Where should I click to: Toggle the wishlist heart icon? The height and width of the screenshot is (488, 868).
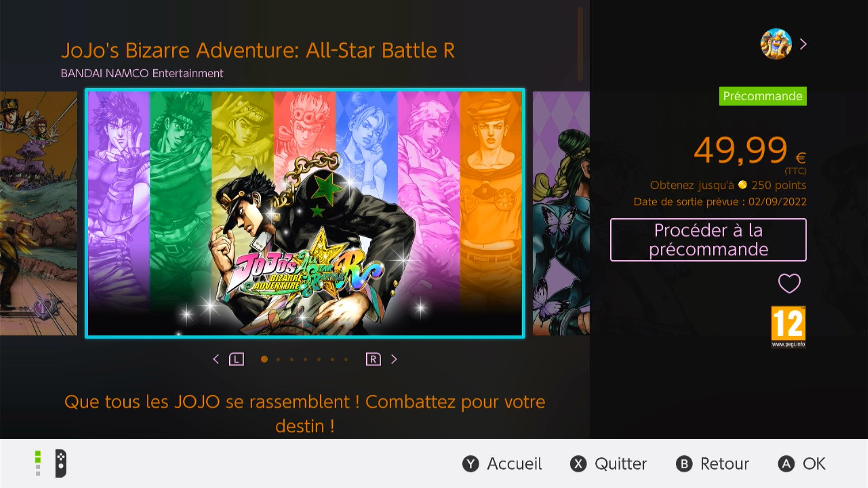(x=789, y=283)
